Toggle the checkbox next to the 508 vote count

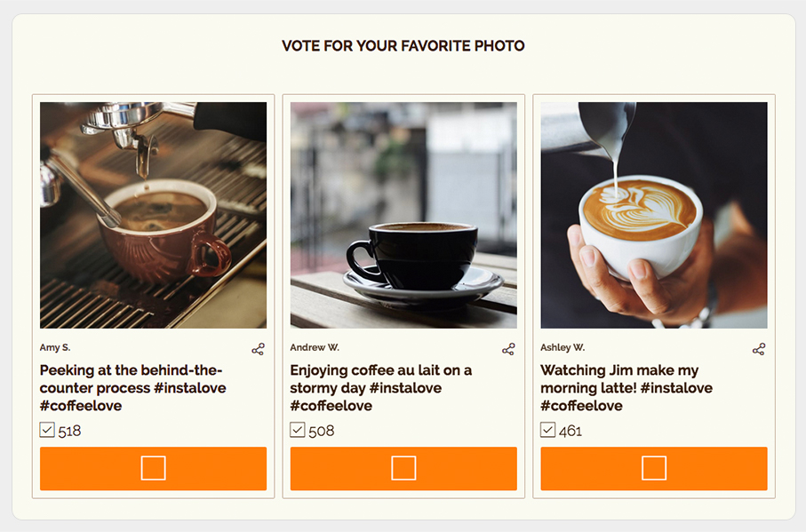(x=298, y=430)
